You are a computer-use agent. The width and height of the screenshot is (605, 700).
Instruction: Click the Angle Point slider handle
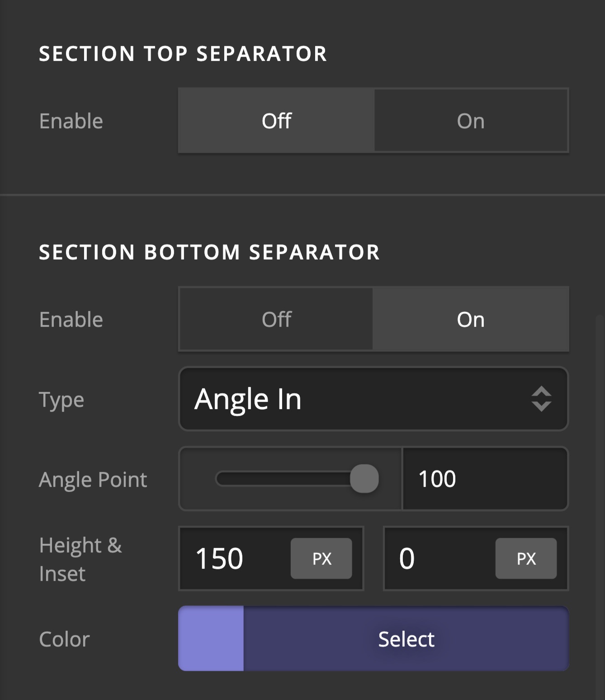pos(364,478)
